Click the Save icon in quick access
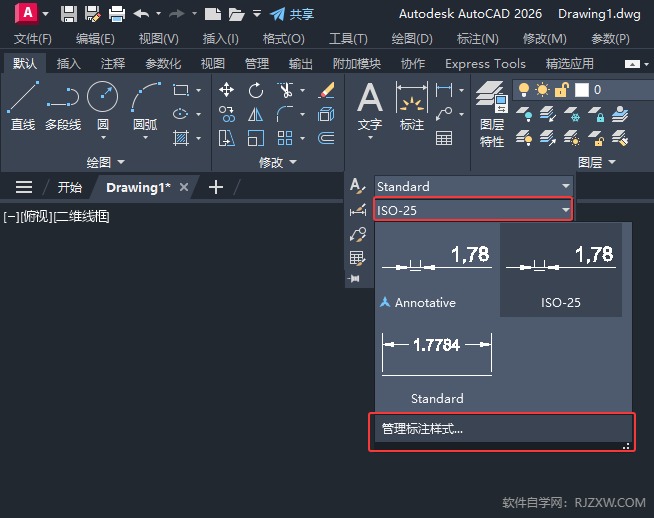Image resolution: width=654 pixels, height=518 pixels. pos(69,14)
